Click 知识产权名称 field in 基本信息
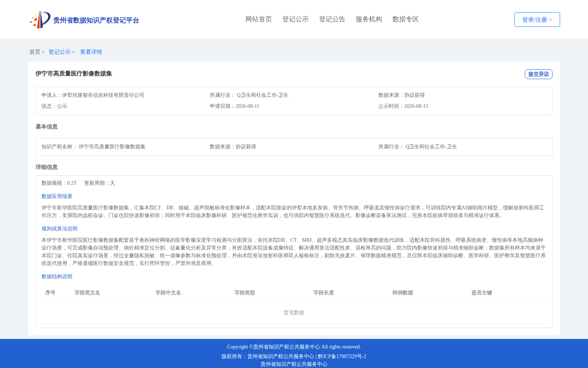This screenshot has height=368, width=588. point(93,146)
